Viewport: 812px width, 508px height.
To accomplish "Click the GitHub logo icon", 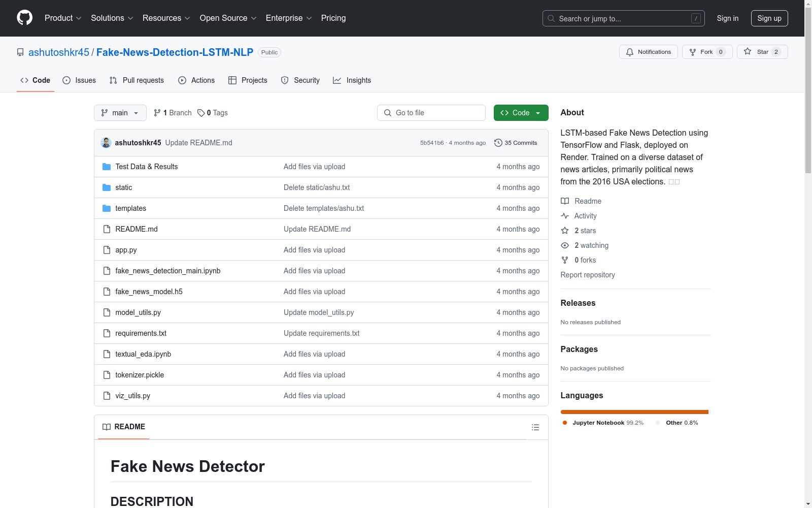I will (24, 18).
